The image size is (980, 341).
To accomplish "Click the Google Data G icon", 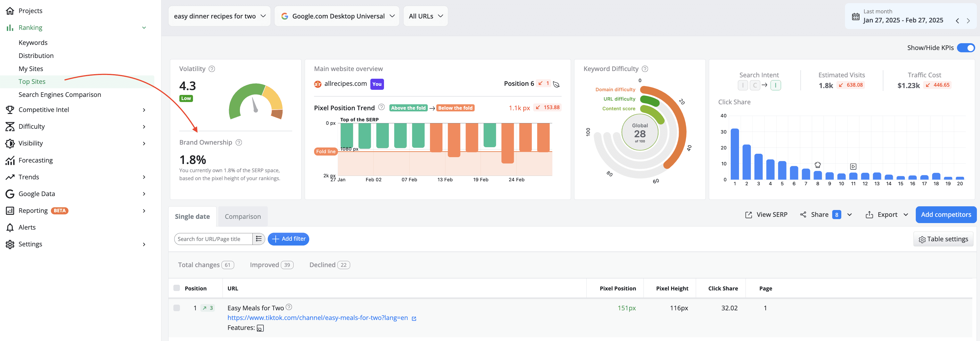I will coord(10,194).
